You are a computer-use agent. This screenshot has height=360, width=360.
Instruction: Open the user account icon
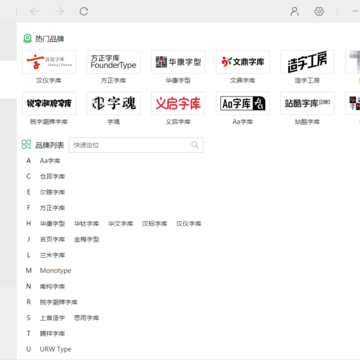[294, 12]
